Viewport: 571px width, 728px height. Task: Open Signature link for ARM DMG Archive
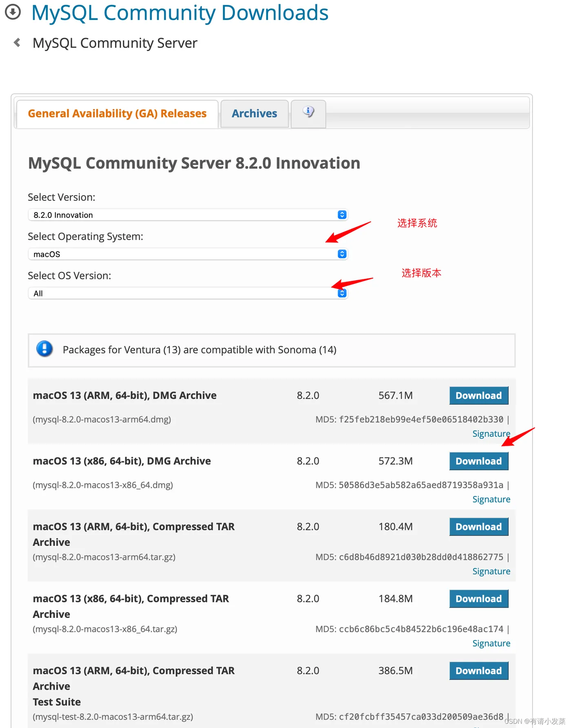point(491,434)
